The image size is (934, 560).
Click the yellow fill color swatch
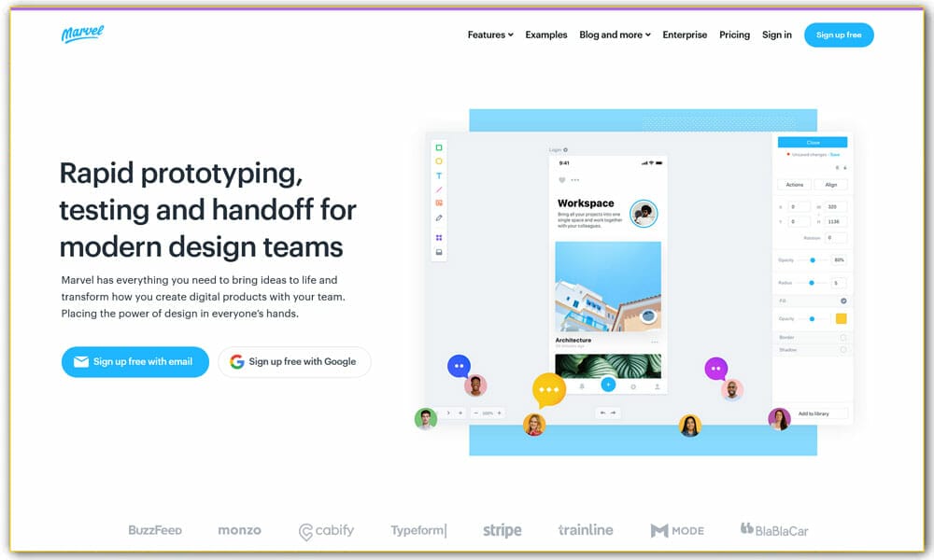click(841, 318)
